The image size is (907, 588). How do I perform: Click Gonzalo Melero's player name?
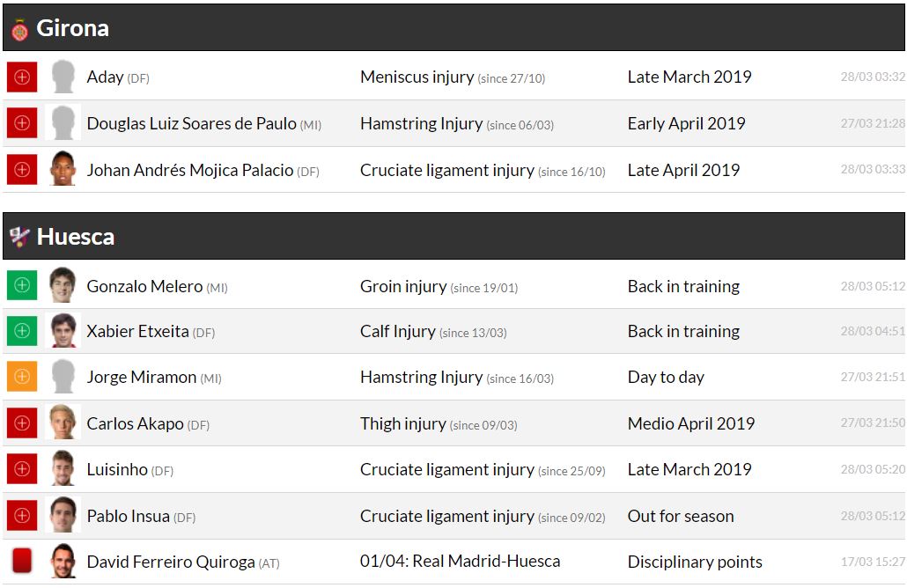tap(144, 286)
